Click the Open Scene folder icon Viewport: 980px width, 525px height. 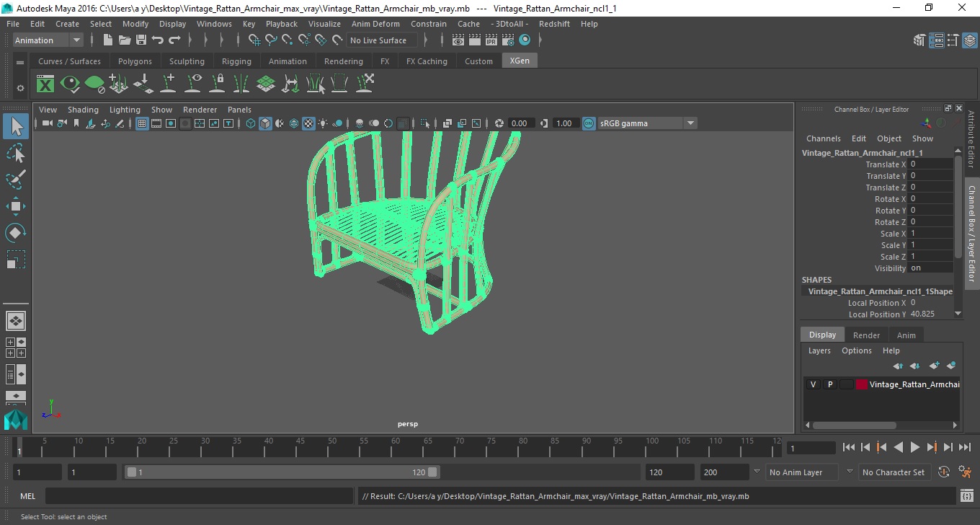point(125,40)
